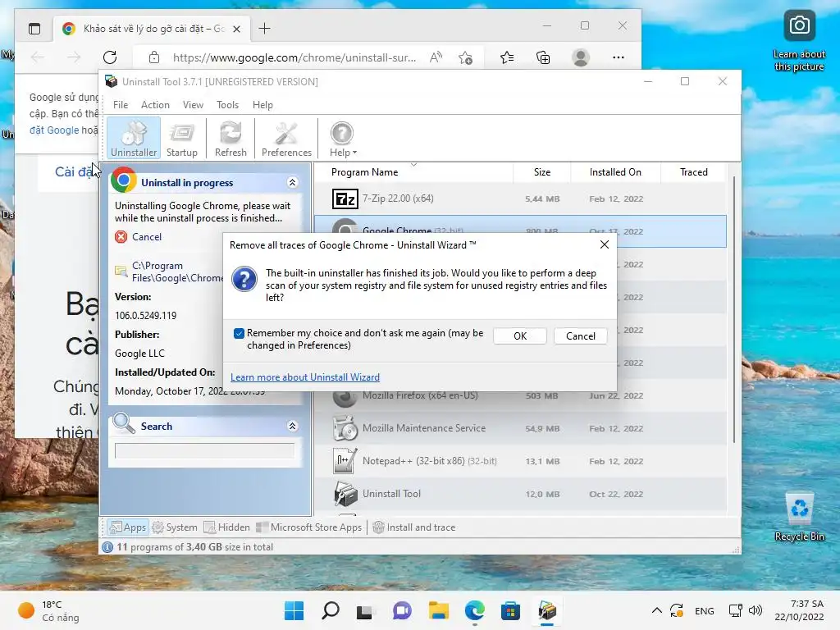This screenshot has height=630, width=840.
Task: Select the Uninstall Tool program icon
Action: [345, 494]
